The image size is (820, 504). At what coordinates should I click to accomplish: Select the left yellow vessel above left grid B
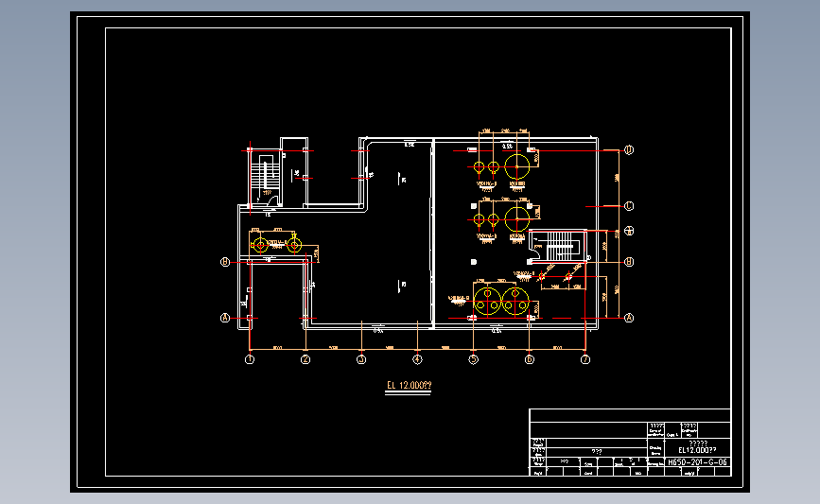[260, 245]
